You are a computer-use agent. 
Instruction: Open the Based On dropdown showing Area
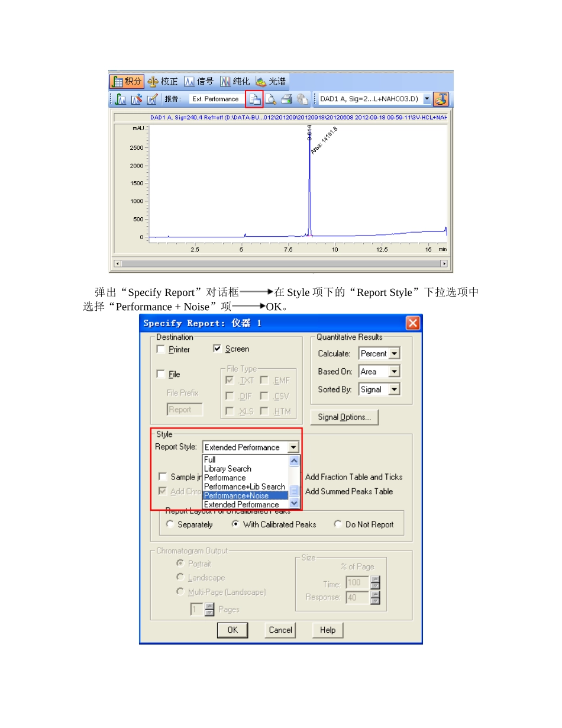pos(394,371)
